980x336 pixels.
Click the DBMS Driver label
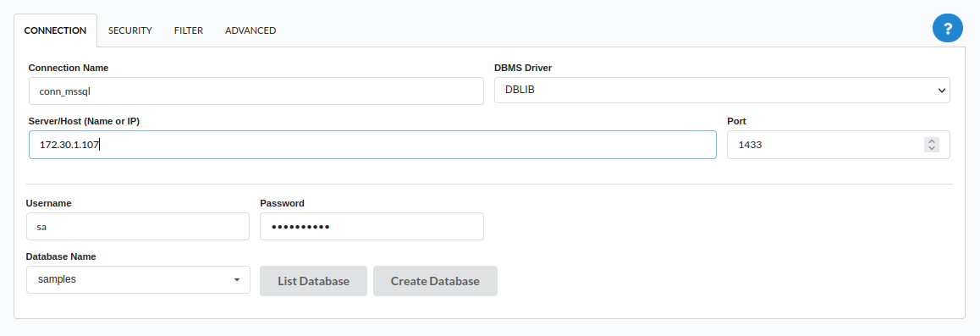point(523,68)
